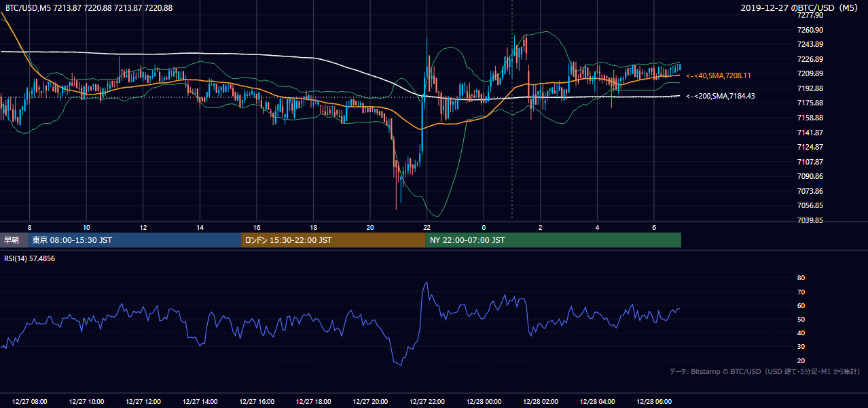Screen dimensions: 868x408
Task: Click the 12/28 00:00 time label
Action: pos(484,402)
